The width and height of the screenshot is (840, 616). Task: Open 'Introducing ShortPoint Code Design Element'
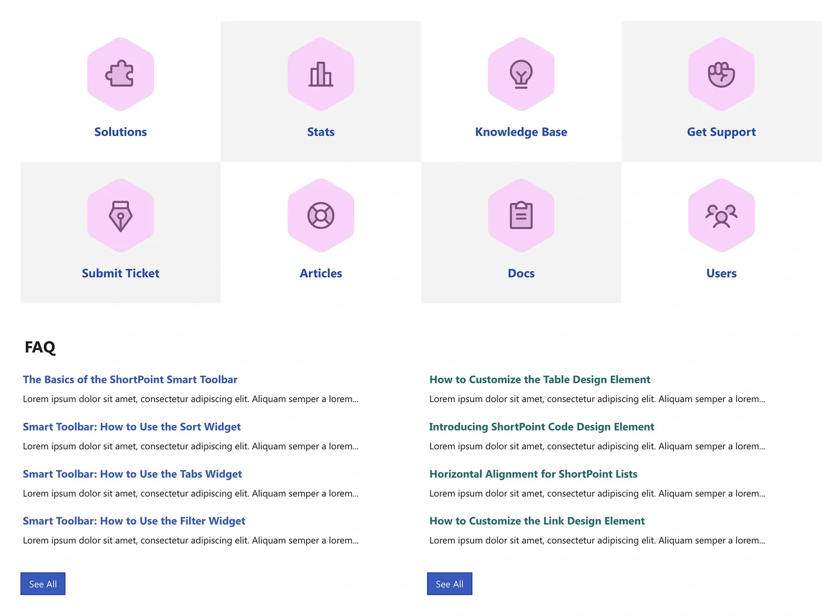[541, 427]
